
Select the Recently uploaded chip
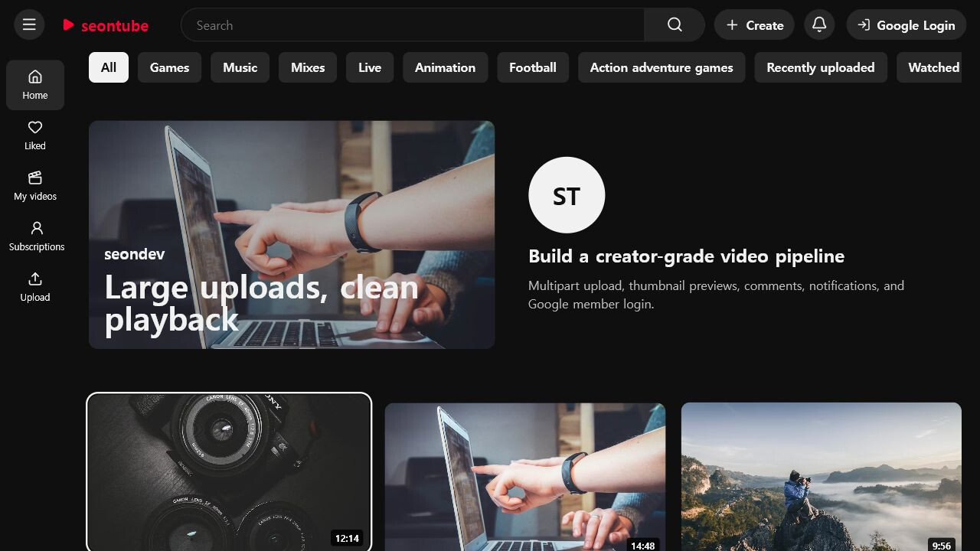(x=821, y=67)
